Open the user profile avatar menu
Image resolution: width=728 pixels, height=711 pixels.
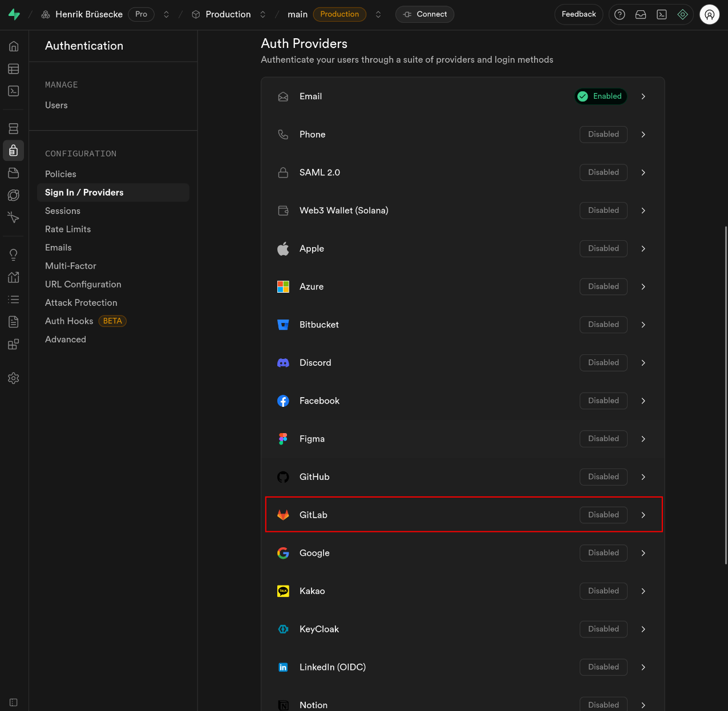tap(709, 14)
